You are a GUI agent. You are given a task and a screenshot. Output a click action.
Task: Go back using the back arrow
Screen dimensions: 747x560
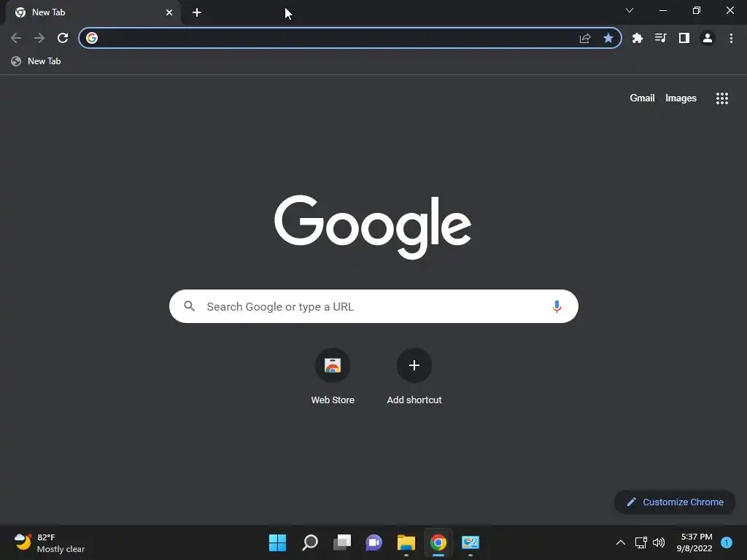pyautogui.click(x=16, y=38)
